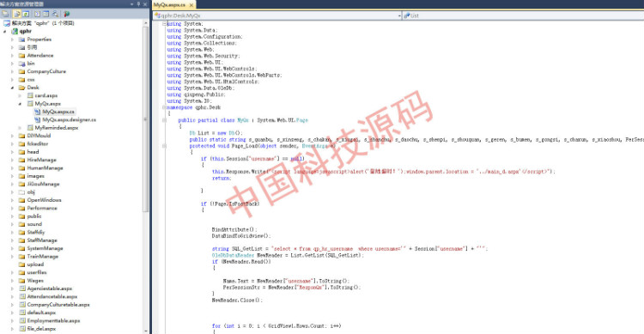The height and width of the screenshot is (334, 644).
Task: Click the hidden obj folder icon
Action: click(x=21, y=191)
